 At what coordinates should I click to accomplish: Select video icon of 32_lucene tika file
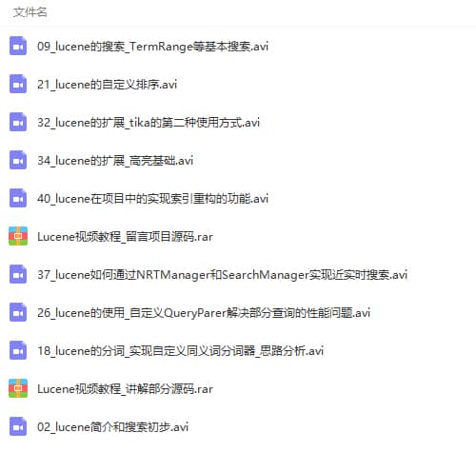click(x=18, y=122)
